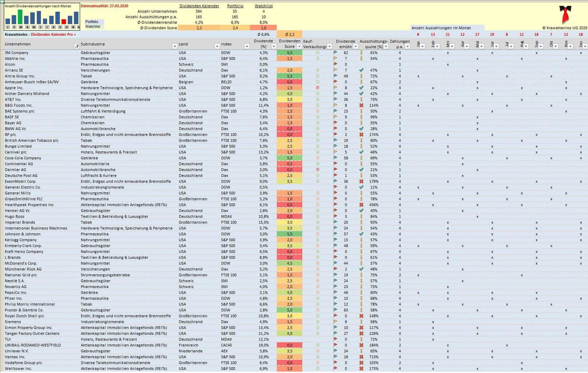
Task: Click the underlined Watchlist summary heading
Action: [264, 6]
